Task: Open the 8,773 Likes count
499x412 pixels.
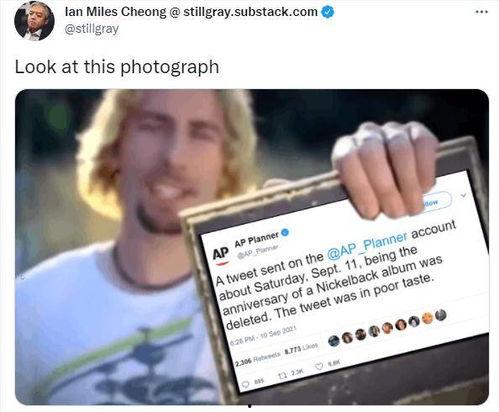Action: pyautogui.click(x=301, y=348)
